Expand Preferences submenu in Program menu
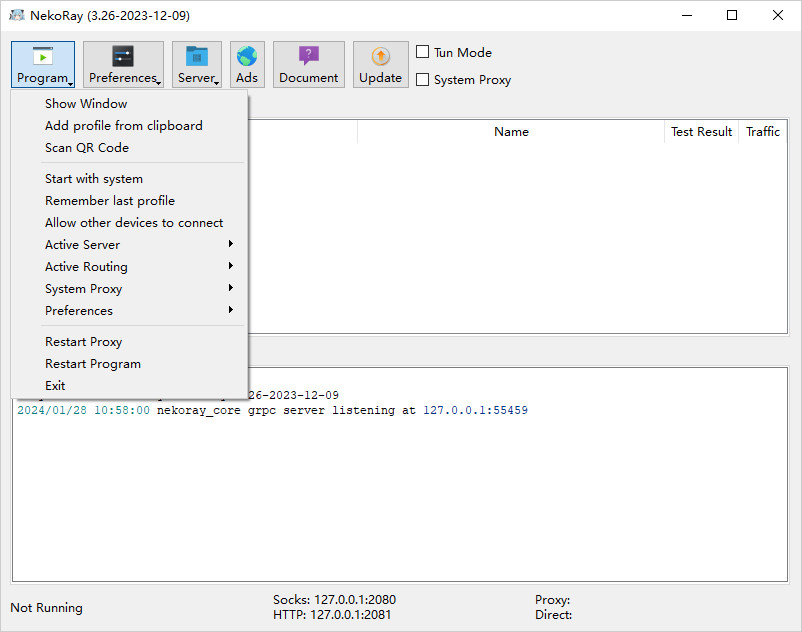Image resolution: width=802 pixels, height=632 pixels. pyautogui.click(x=129, y=311)
